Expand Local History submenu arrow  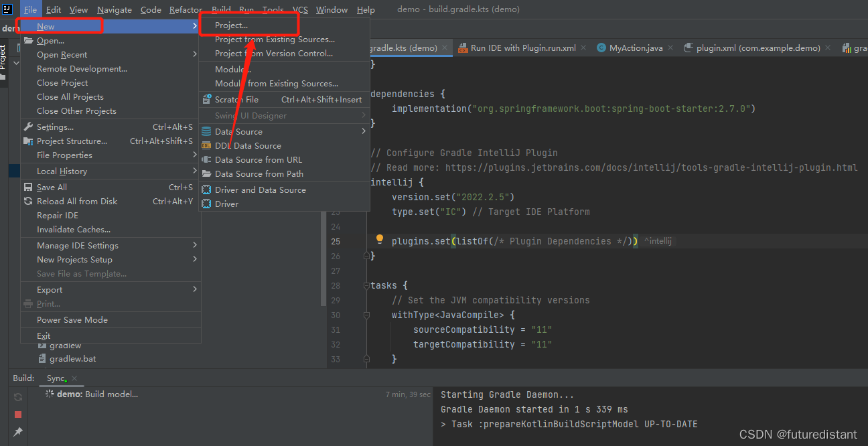(195, 171)
